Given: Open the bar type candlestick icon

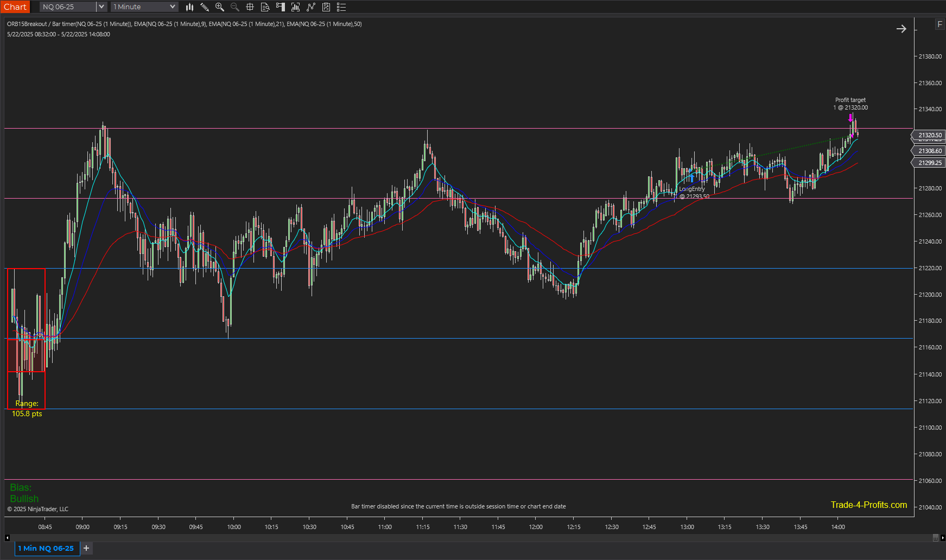Looking at the screenshot, I should (x=189, y=7).
